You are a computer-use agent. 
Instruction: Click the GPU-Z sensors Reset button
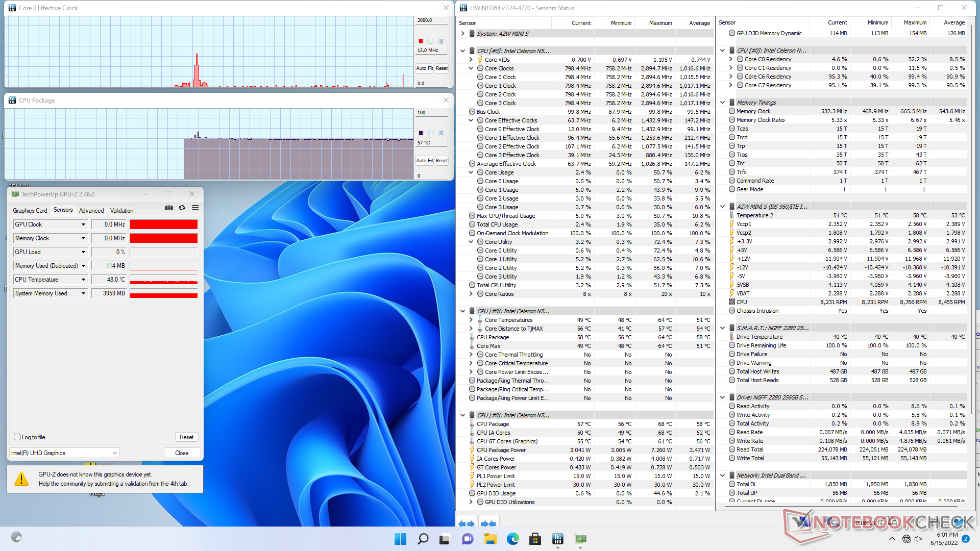tap(186, 437)
